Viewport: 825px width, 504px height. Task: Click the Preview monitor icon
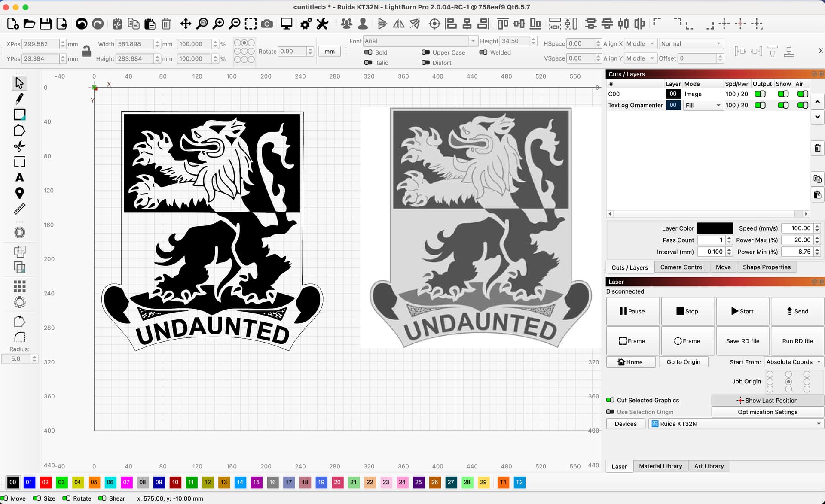(287, 24)
